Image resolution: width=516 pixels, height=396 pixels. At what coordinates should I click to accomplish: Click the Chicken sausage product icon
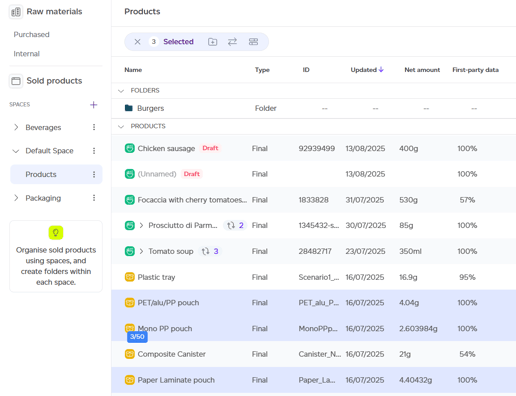point(130,148)
